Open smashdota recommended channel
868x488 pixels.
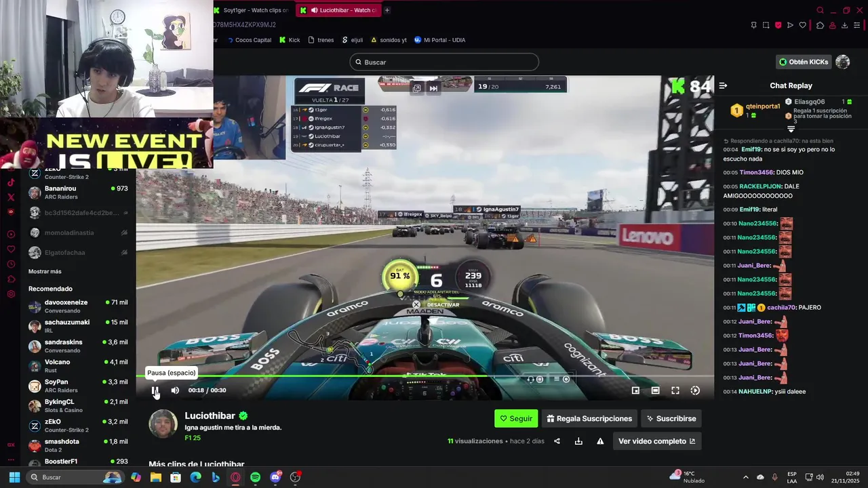[78, 445]
